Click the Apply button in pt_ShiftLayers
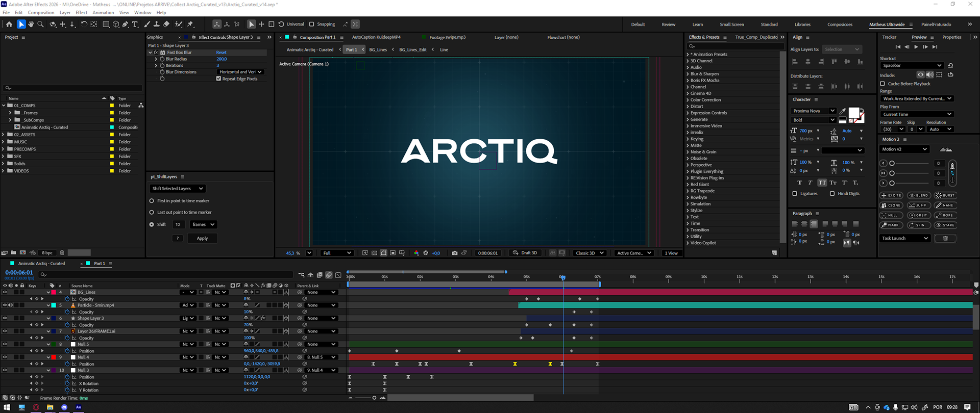The width and height of the screenshot is (980, 413). pos(203,238)
